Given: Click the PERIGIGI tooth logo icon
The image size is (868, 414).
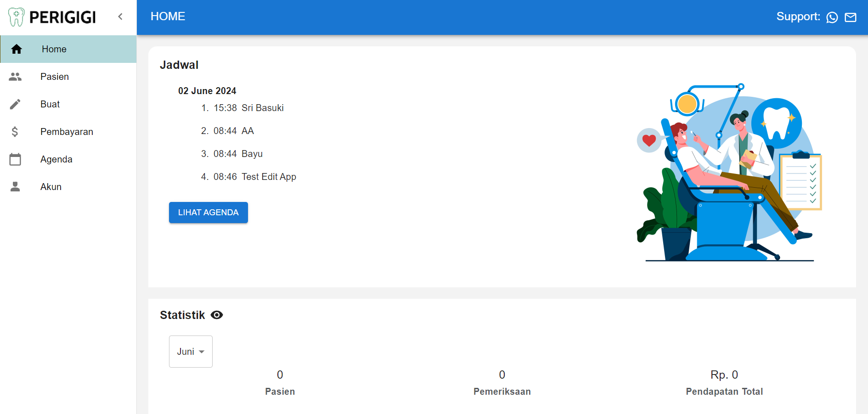Looking at the screenshot, I should (x=17, y=17).
